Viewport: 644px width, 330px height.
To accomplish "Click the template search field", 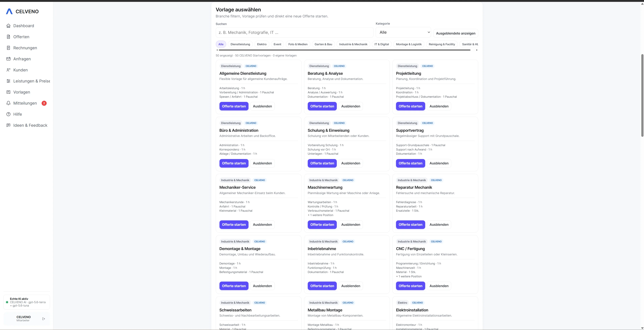I will pyautogui.click(x=294, y=33).
